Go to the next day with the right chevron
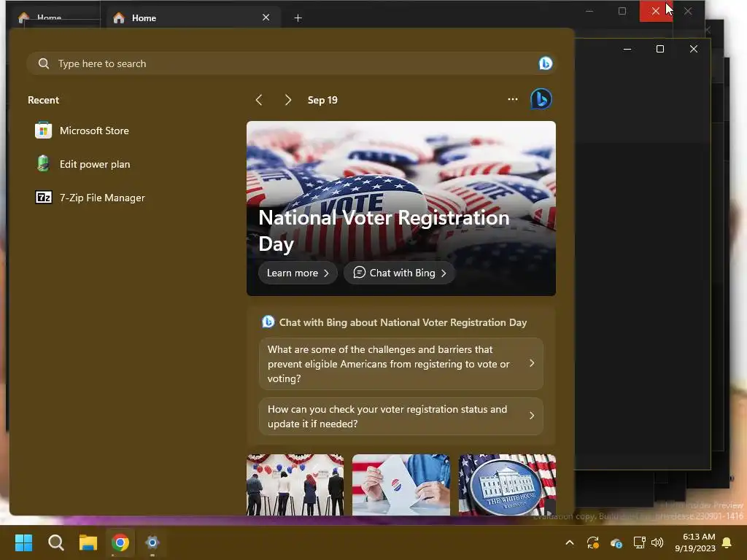Viewport: 747px width, 560px height. click(x=287, y=100)
